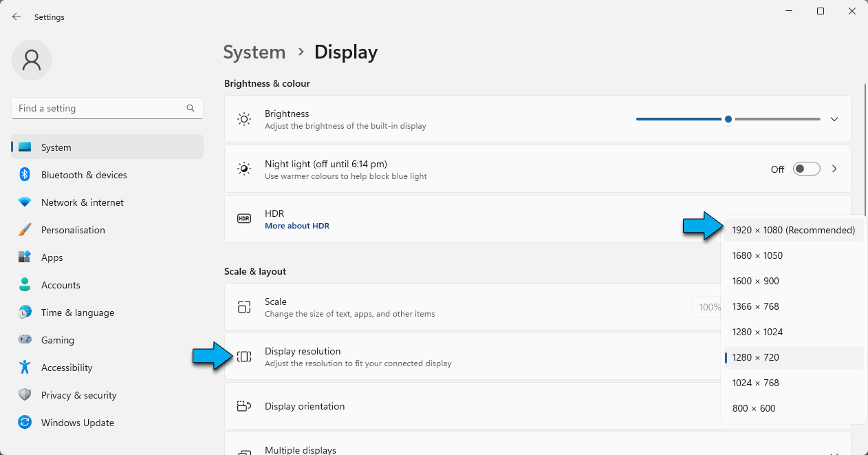868x455 pixels.
Task: Select the 1366 × 768 resolution
Action: pos(755,306)
